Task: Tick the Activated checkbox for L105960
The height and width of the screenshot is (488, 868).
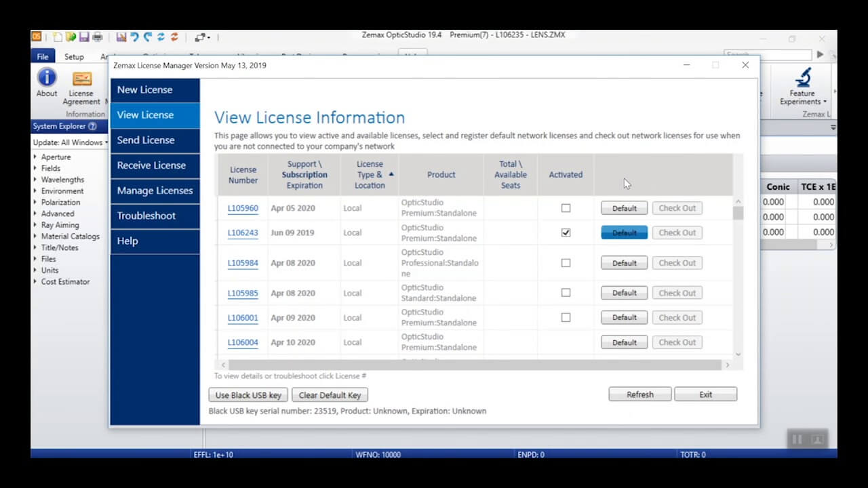Action: (566, 208)
